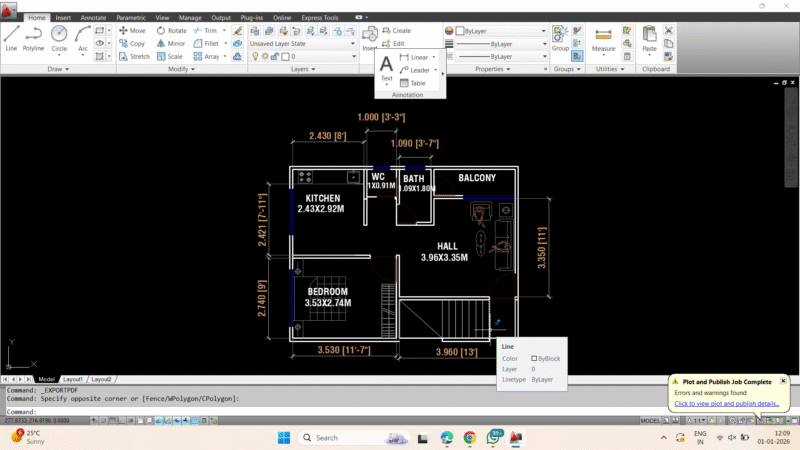Click to view plot and publish details link

(x=727, y=404)
